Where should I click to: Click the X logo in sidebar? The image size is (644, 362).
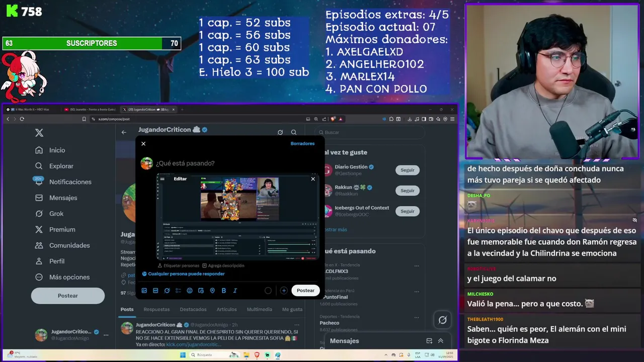click(x=39, y=133)
